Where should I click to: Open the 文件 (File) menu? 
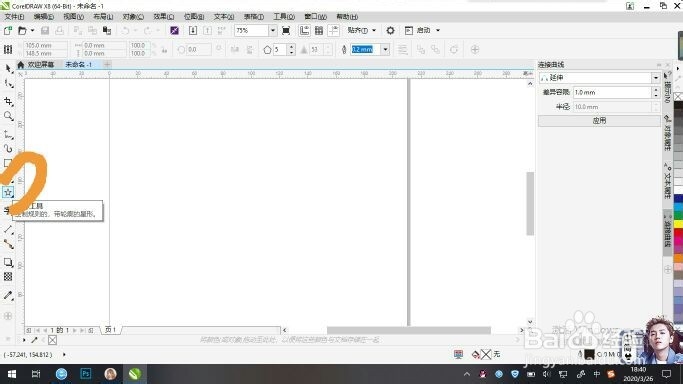[14, 17]
